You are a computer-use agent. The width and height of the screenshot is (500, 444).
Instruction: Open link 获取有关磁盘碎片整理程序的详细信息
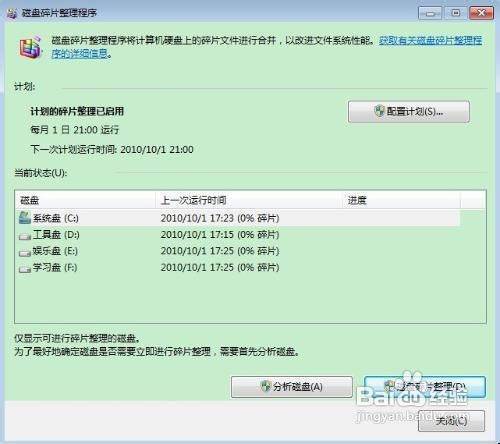pyautogui.click(x=267, y=47)
